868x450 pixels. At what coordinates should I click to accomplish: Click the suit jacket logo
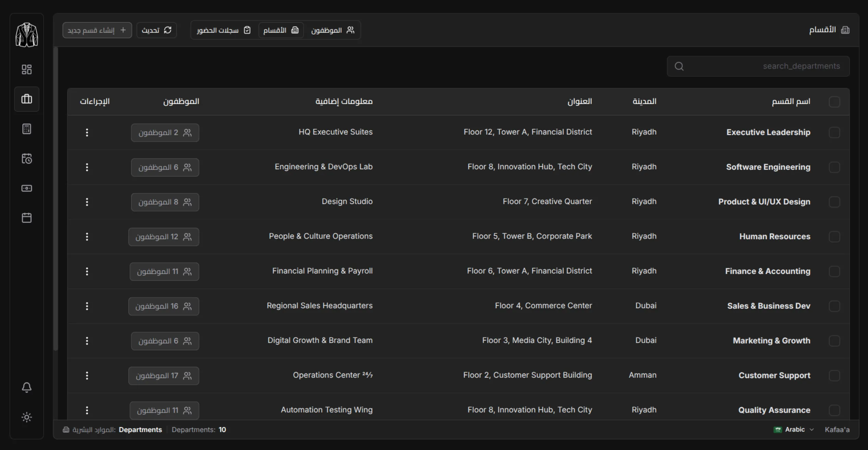pos(27,35)
